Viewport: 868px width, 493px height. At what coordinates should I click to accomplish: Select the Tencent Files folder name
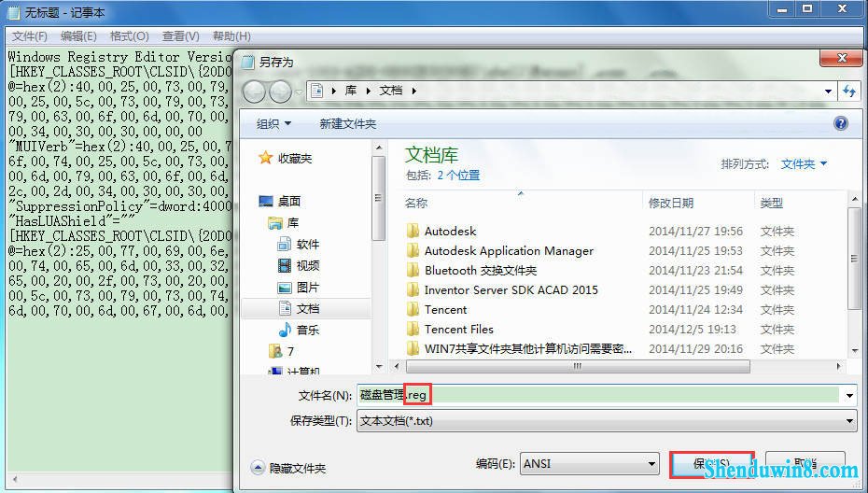(459, 329)
